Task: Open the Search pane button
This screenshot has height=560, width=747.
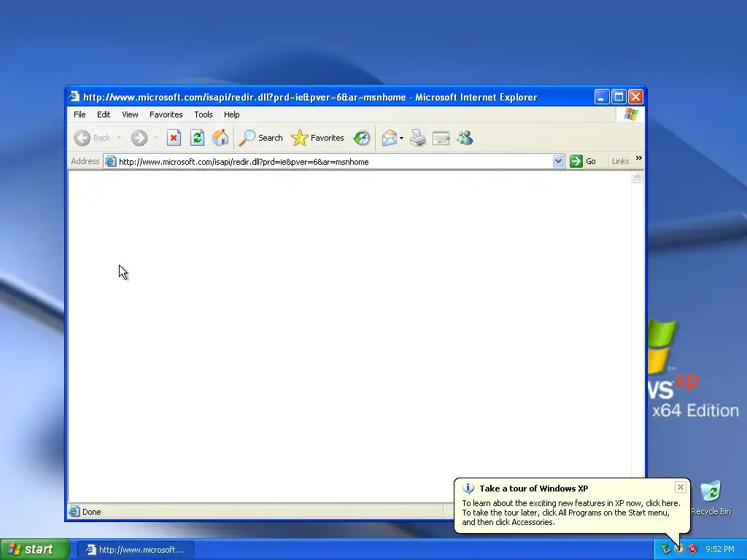Action: tap(260, 138)
